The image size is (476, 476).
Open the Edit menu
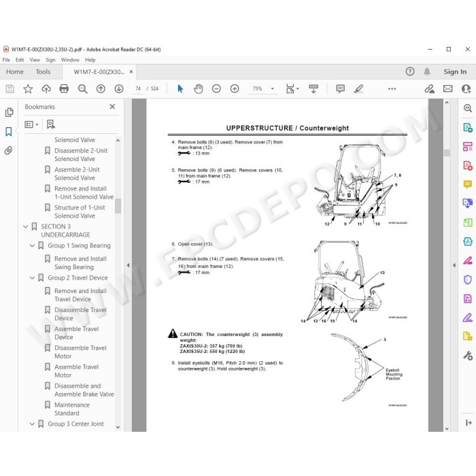pyautogui.click(x=20, y=60)
